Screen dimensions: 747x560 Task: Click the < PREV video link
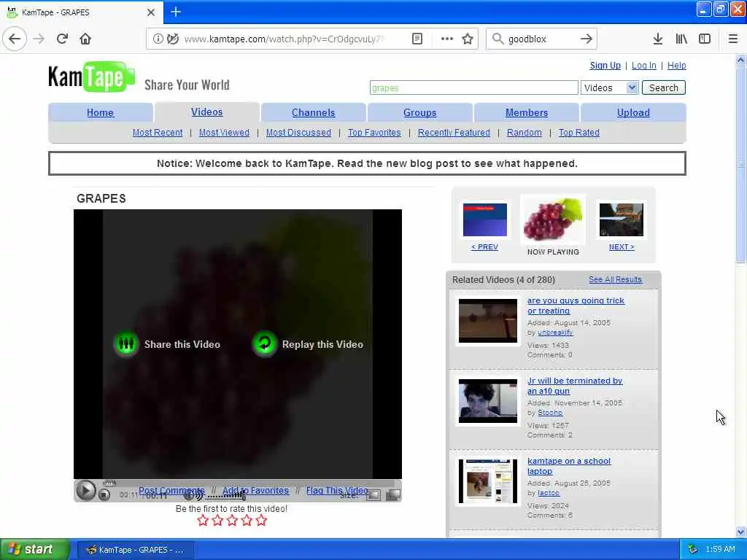click(x=484, y=246)
